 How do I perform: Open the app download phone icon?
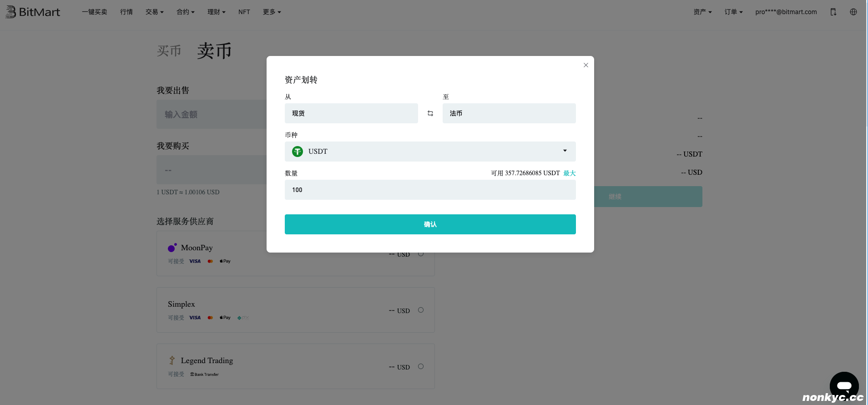click(x=833, y=12)
